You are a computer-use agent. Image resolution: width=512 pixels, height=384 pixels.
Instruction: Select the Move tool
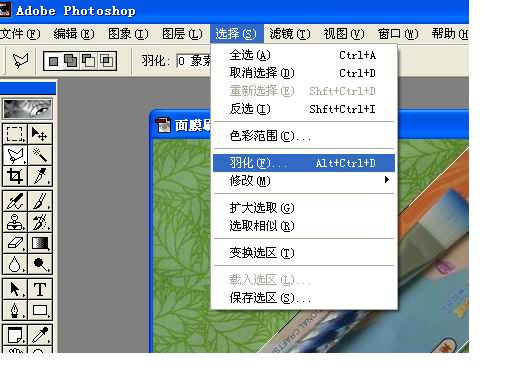pyautogui.click(x=40, y=134)
